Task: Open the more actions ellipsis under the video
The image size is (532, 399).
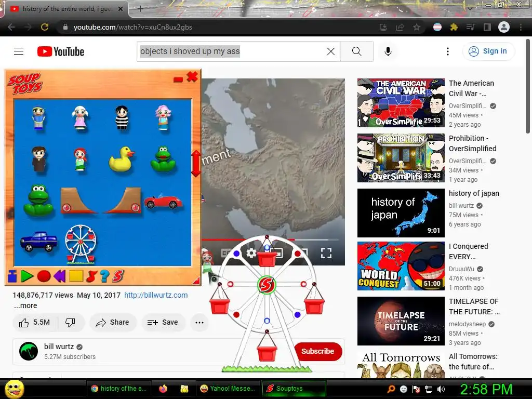Action: click(199, 322)
